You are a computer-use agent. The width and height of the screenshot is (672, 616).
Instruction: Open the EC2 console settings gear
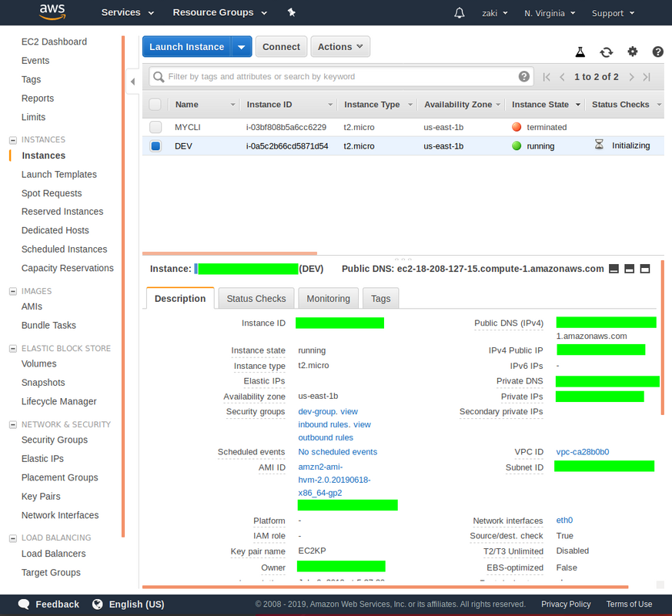[x=632, y=52]
